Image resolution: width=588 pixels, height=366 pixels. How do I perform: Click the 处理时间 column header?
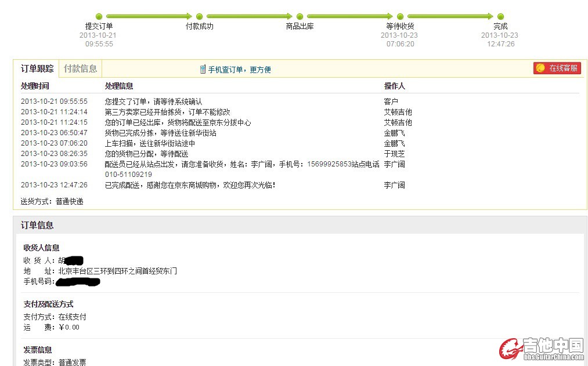click(x=35, y=86)
